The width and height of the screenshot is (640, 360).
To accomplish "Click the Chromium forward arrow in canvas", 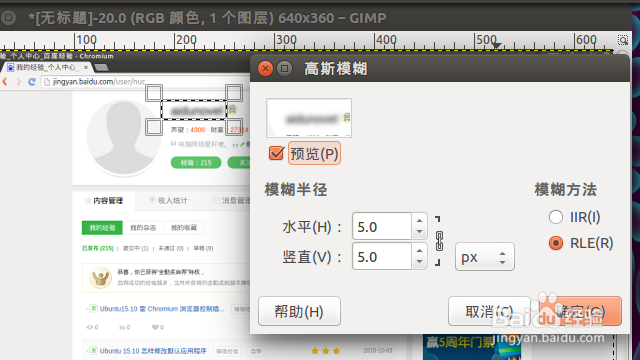I will 18,82.
